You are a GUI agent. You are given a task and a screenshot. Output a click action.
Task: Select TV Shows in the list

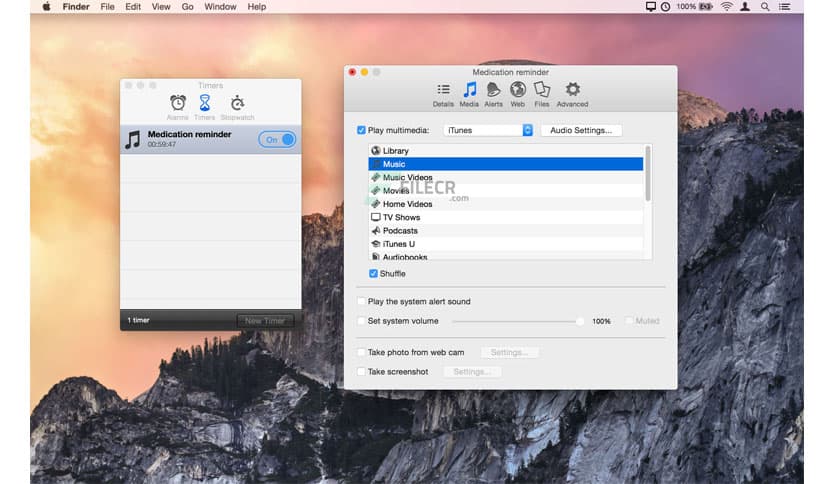(506, 217)
